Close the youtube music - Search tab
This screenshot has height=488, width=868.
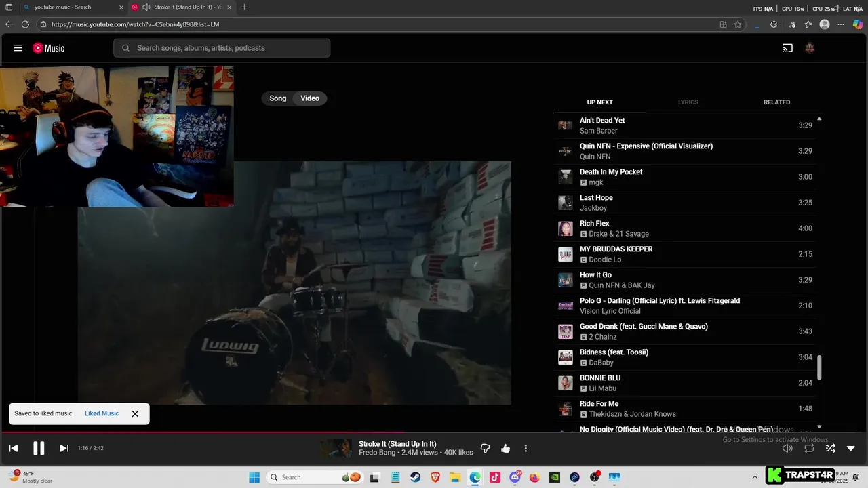(121, 7)
